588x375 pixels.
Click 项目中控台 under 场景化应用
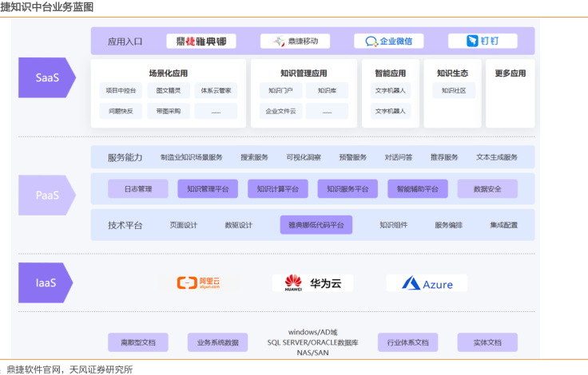pyautogui.click(x=121, y=90)
